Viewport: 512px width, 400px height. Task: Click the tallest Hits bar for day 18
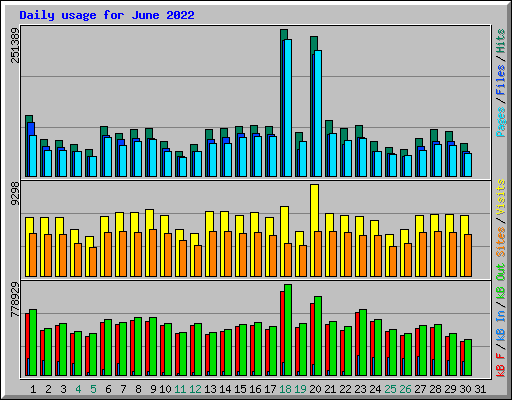pyautogui.click(x=284, y=34)
